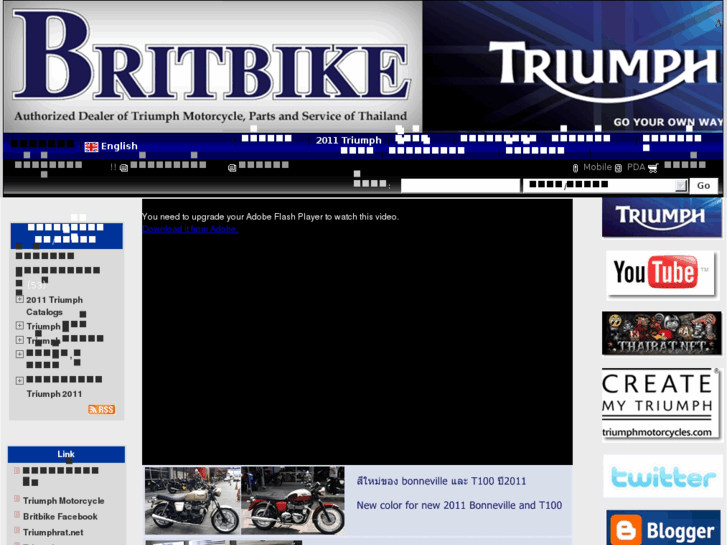Click the Download it from Adobe link
This screenshot has width=727, height=545.
coord(190,229)
